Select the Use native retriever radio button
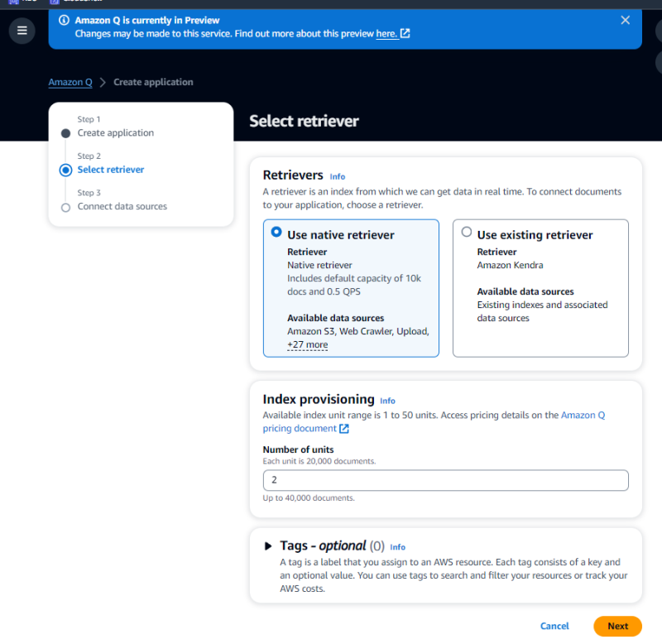Viewport: 662px width, 644px height. 276,232
